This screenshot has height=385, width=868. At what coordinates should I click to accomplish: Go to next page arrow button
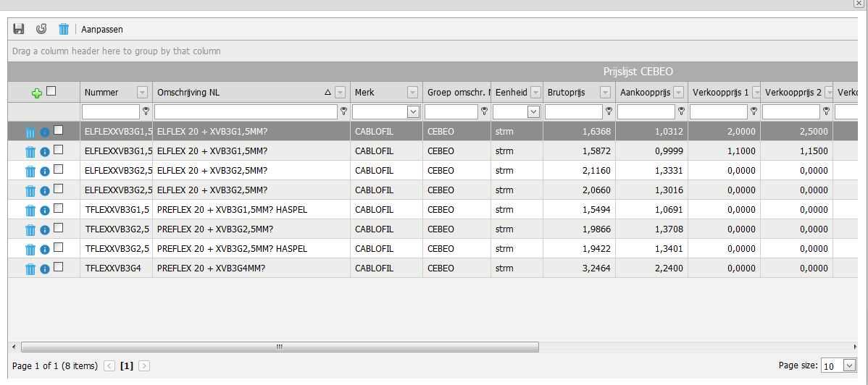[x=144, y=365]
